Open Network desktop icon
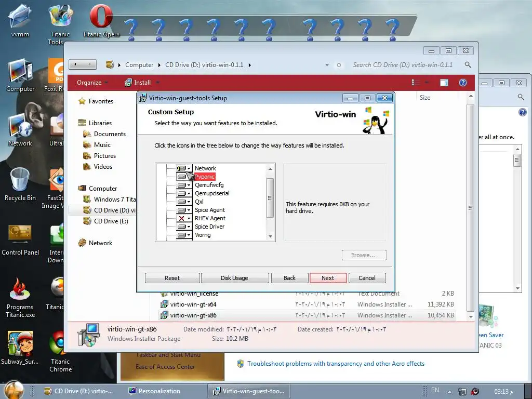 coord(20,130)
